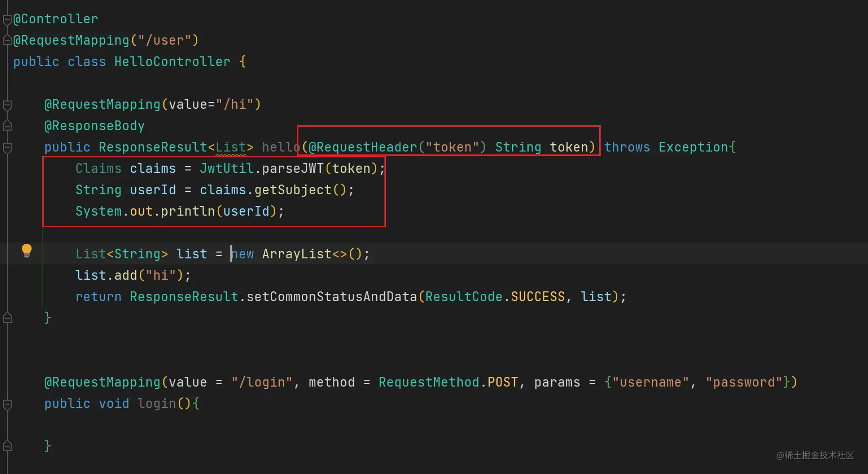Click the "/hi" string literal

click(235, 104)
